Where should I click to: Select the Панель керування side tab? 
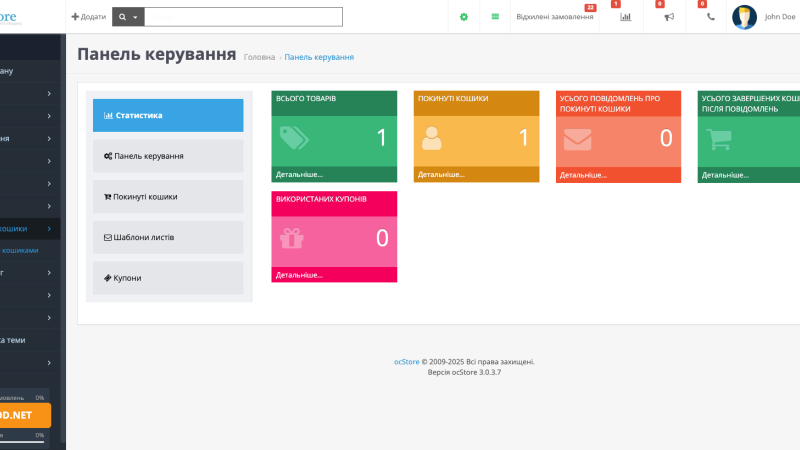pyautogui.click(x=168, y=156)
